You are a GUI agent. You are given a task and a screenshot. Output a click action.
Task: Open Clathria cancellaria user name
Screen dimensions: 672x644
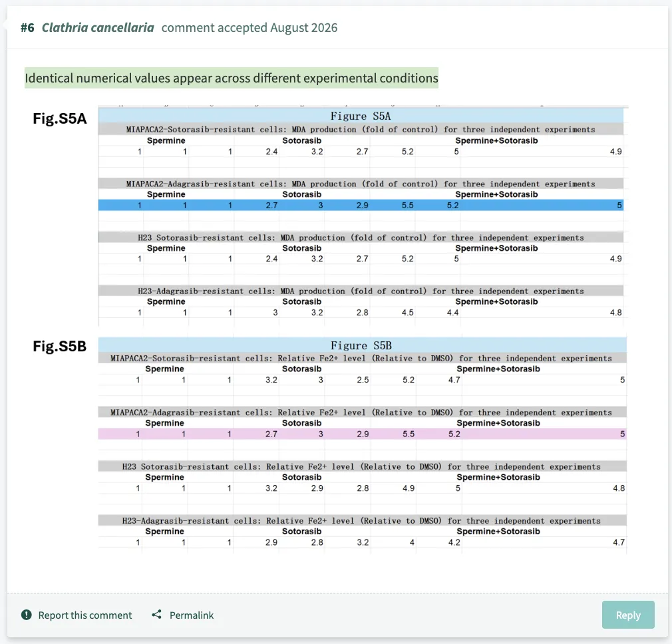(98, 28)
